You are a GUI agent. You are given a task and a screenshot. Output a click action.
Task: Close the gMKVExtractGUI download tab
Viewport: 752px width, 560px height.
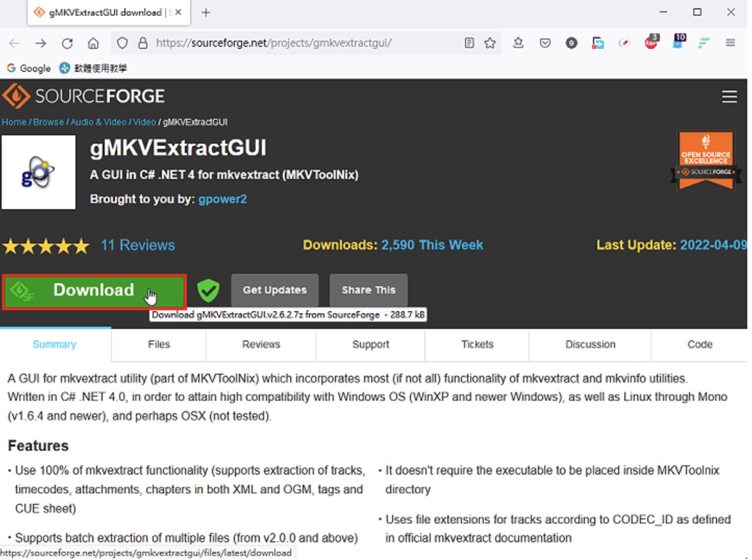tap(178, 12)
